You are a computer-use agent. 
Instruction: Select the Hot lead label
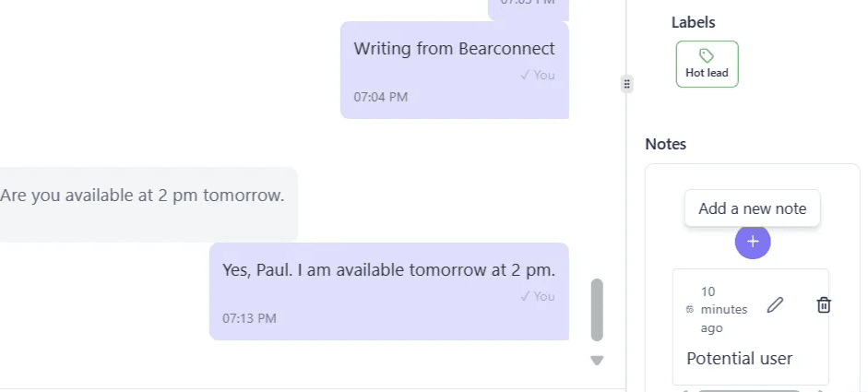[x=707, y=65]
